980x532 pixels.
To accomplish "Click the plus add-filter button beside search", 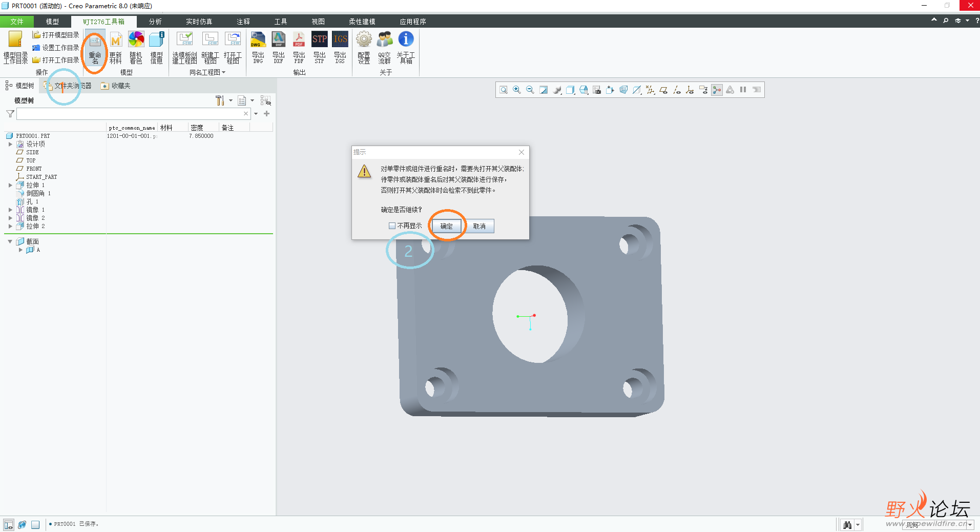I will pyautogui.click(x=267, y=114).
